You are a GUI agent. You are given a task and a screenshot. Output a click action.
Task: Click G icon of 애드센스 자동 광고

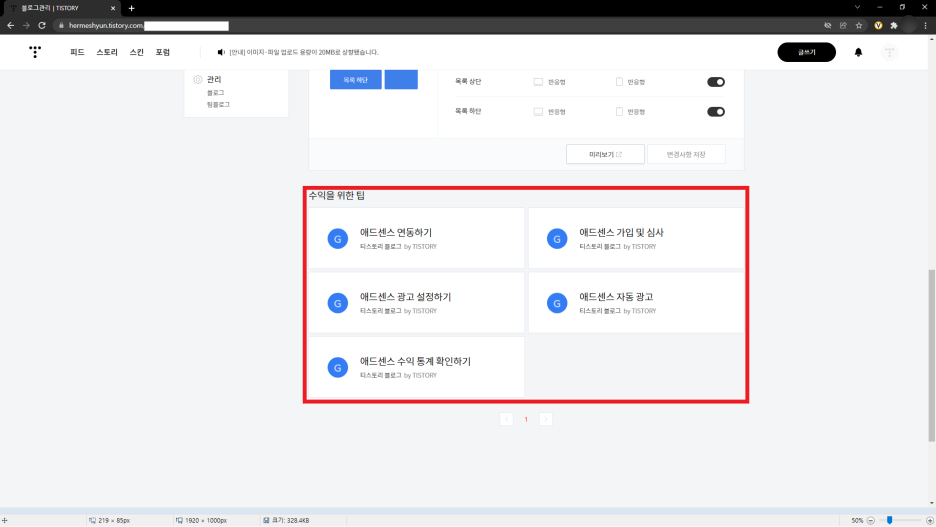pos(557,303)
